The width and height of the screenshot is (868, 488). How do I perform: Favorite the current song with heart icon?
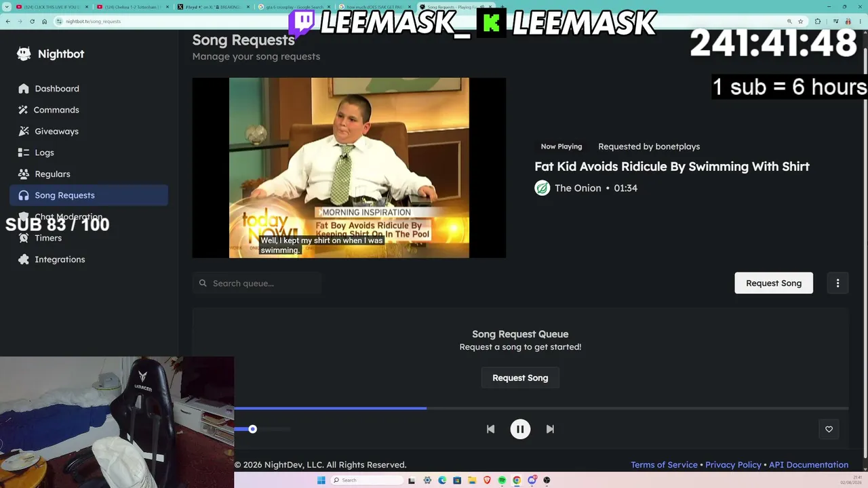pyautogui.click(x=829, y=429)
